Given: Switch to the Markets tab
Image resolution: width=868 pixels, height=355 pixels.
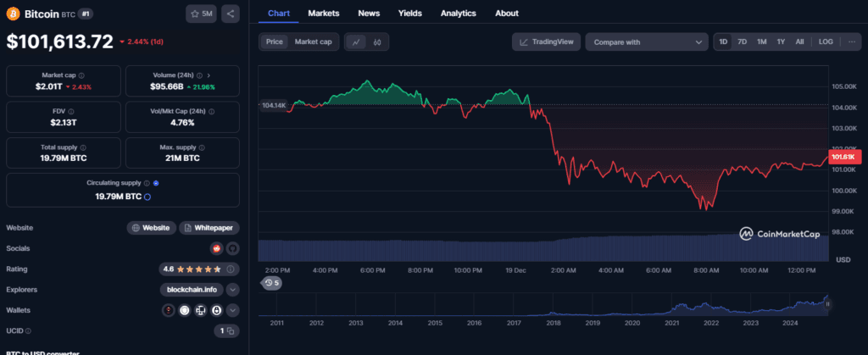Looking at the screenshot, I should (324, 14).
